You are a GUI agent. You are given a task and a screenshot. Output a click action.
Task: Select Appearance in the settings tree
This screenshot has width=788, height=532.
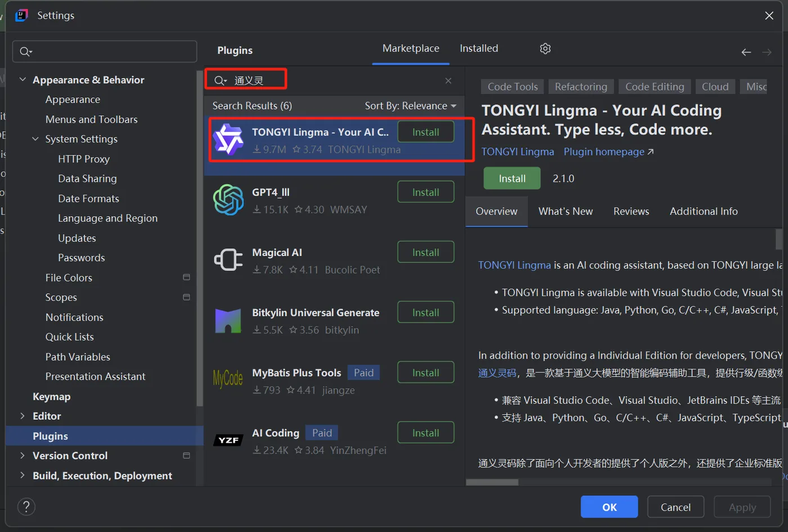[73, 100]
